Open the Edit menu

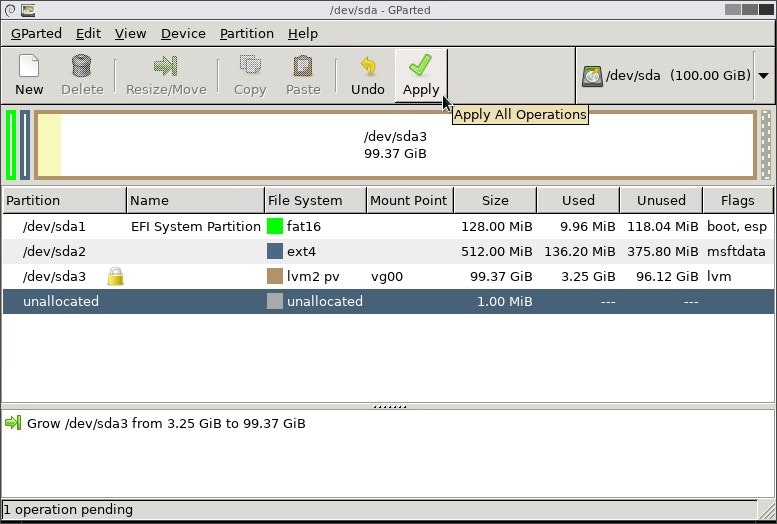pos(88,34)
